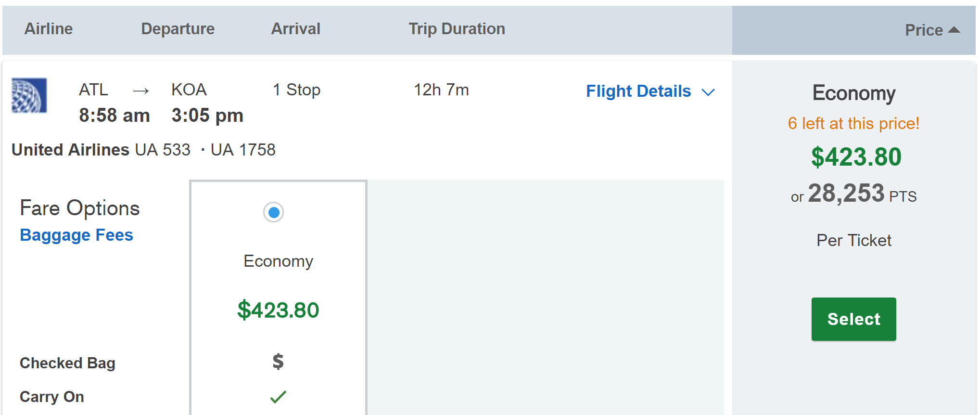Sort flights by Arrival header
The image size is (980, 415).
[295, 29]
